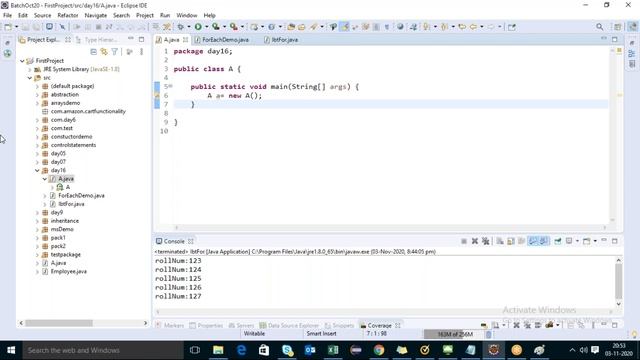Open the Navigate menu
The image size is (640, 360).
[x=96, y=15]
